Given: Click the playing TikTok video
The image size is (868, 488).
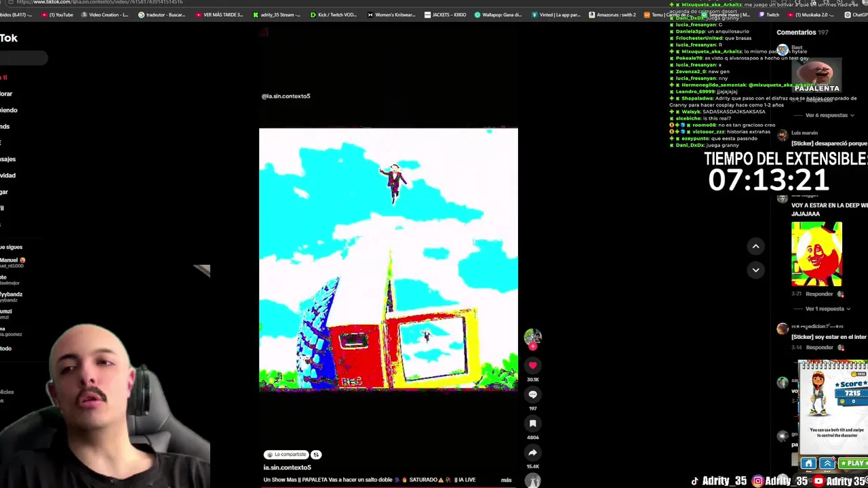Looking at the screenshot, I should [x=388, y=260].
